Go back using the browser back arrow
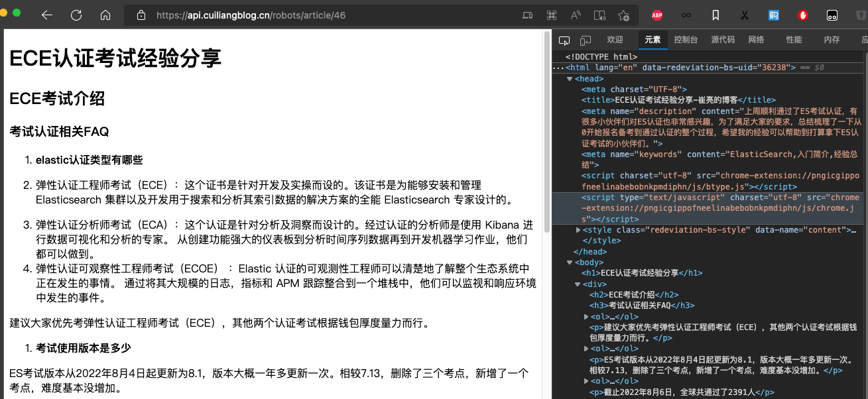The image size is (868, 399). pos(47,15)
